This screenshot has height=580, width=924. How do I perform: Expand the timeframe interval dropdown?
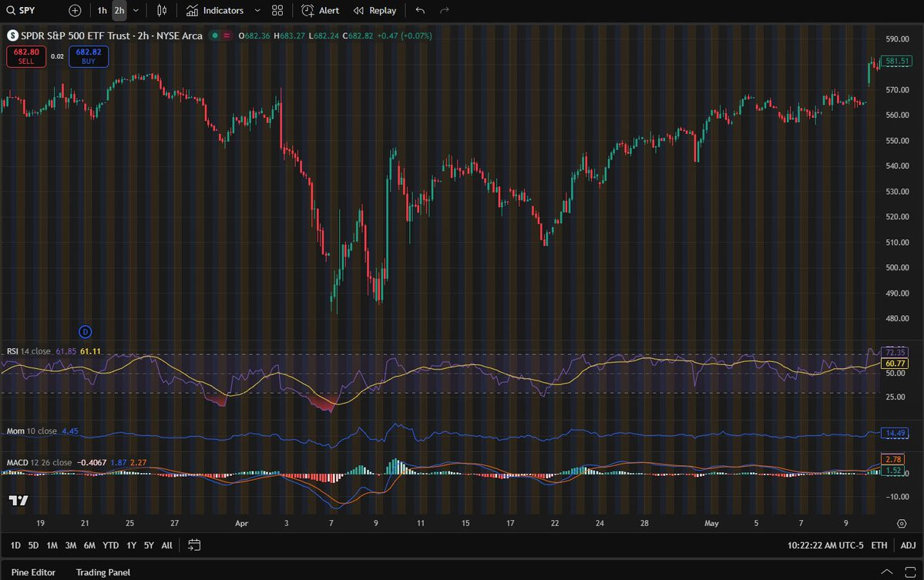click(x=136, y=11)
